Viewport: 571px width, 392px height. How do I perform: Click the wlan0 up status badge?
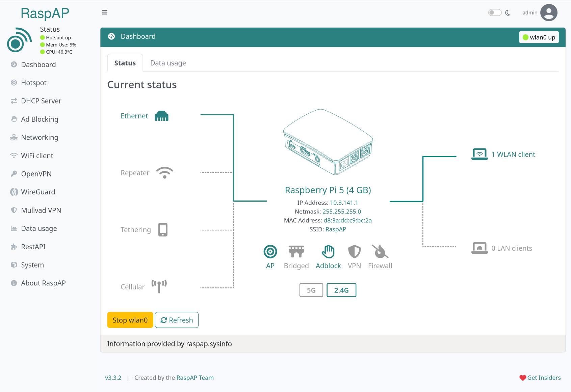(x=539, y=37)
